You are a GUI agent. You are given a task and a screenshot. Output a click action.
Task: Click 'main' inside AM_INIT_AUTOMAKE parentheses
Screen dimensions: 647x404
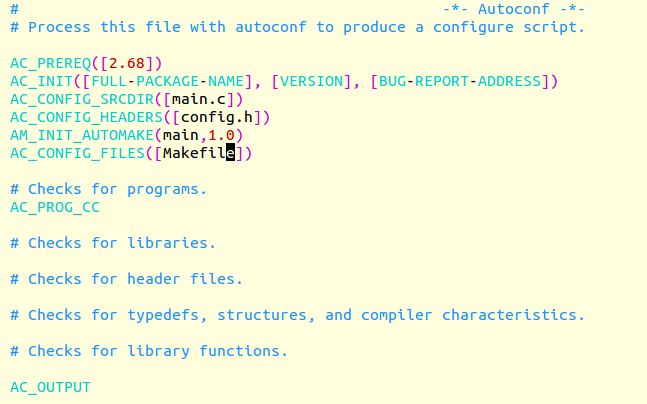coord(181,135)
